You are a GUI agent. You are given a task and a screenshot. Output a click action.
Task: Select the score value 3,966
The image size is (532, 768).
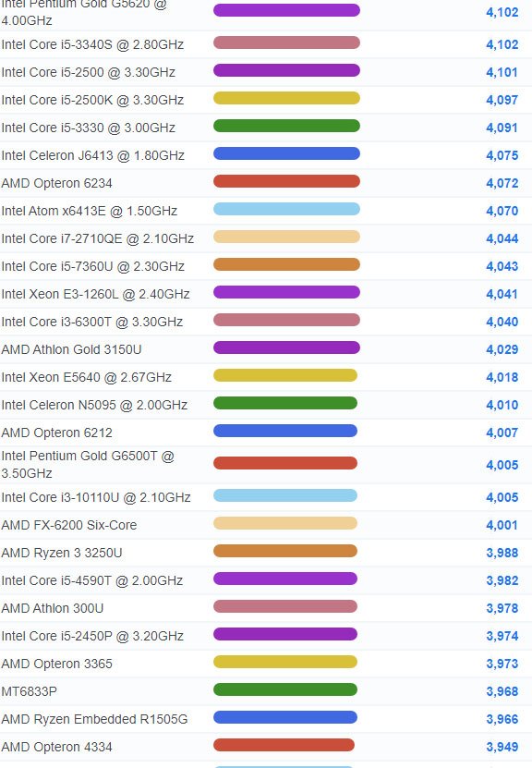click(x=502, y=720)
